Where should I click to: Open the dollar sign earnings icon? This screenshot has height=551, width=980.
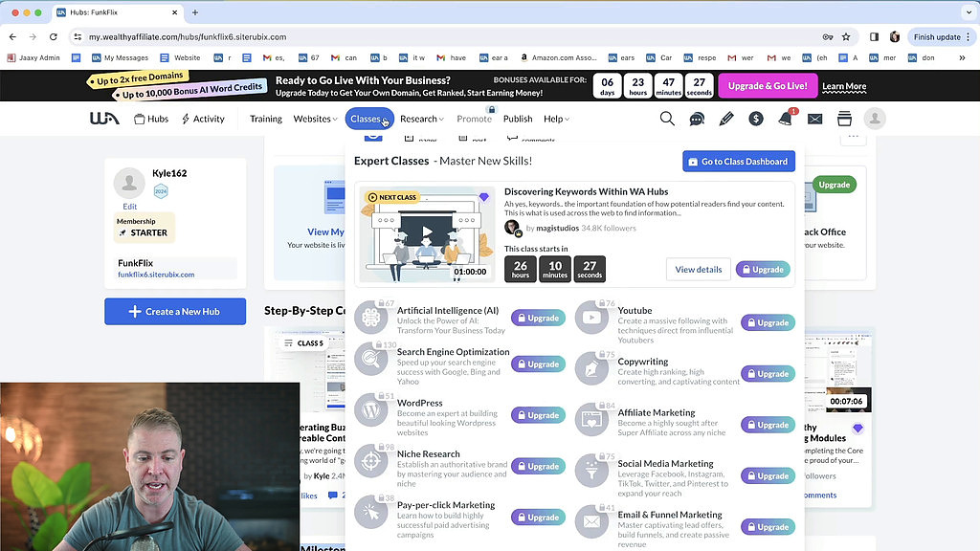tap(756, 119)
